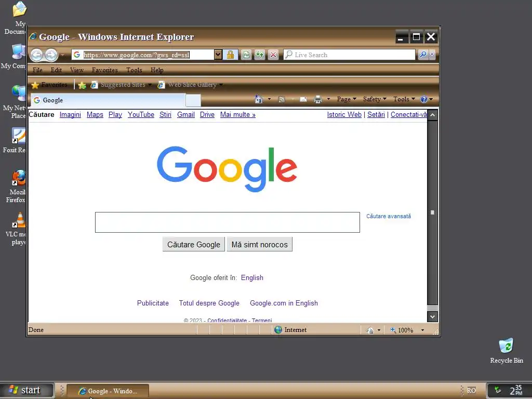
Task: Expand the Suggested Sites dropdown
Action: [x=150, y=85]
